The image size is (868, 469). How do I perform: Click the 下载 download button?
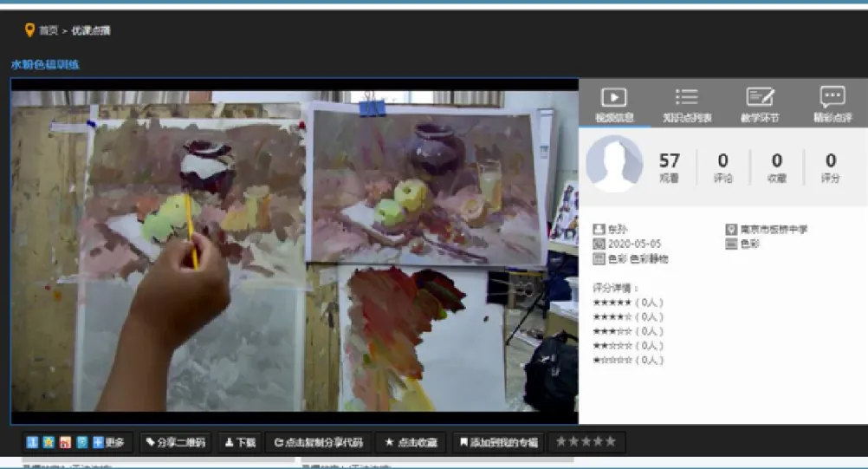[240, 442]
